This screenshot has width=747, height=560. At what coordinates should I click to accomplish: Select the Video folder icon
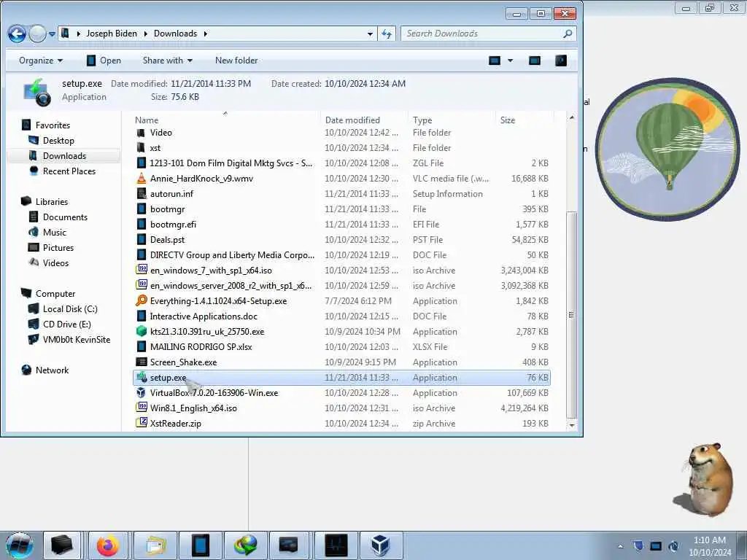(x=141, y=133)
